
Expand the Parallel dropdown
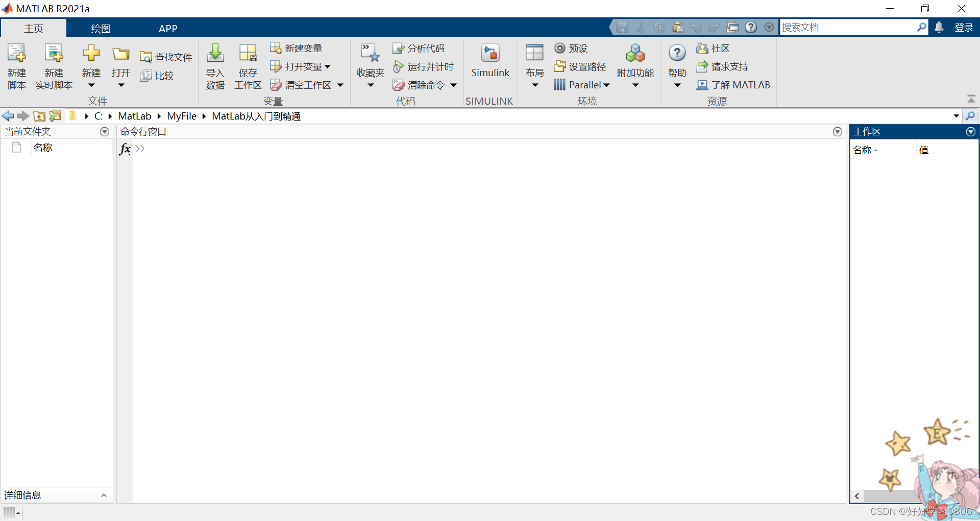pyautogui.click(x=606, y=85)
